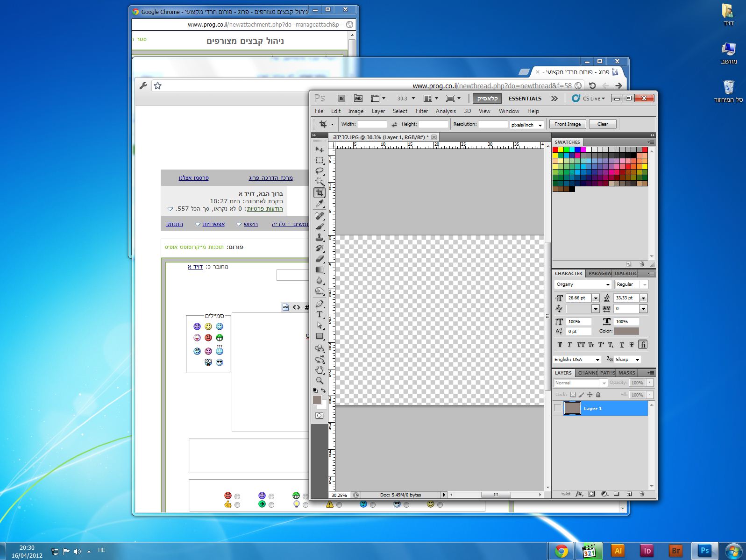Open the Image menu
The height and width of the screenshot is (560, 746).
[355, 111]
